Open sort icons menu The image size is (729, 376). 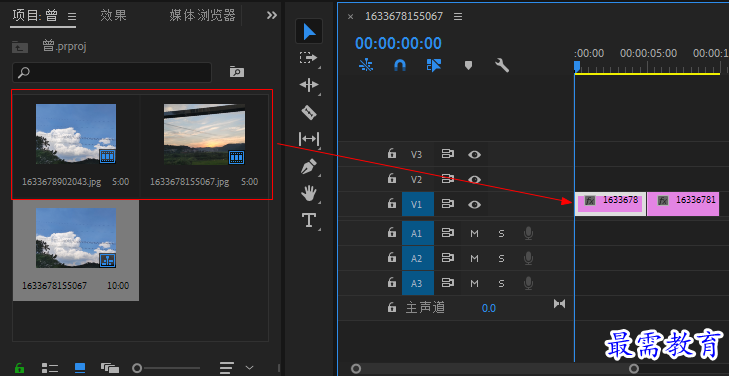(x=226, y=368)
